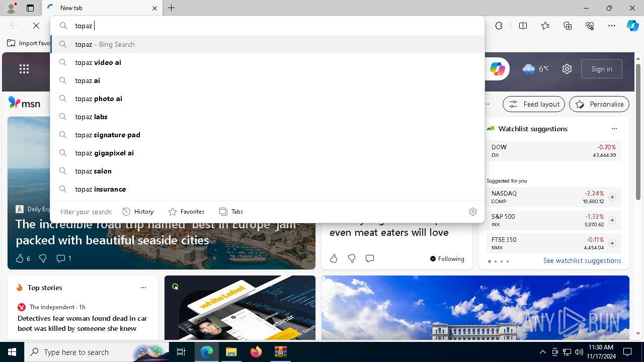Open Browser essentials heart icon
This screenshot has width=644, height=362.
pyautogui.click(x=590, y=26)
